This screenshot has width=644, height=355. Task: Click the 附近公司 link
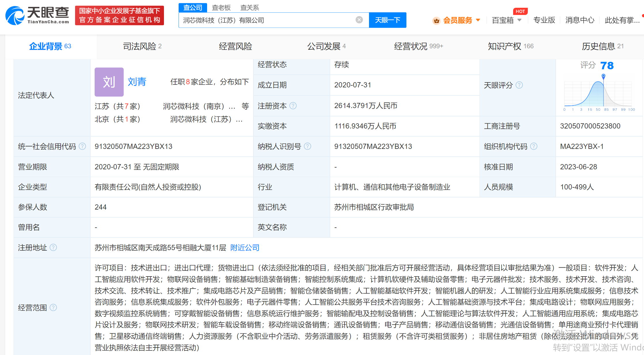(x=245, y=248)
